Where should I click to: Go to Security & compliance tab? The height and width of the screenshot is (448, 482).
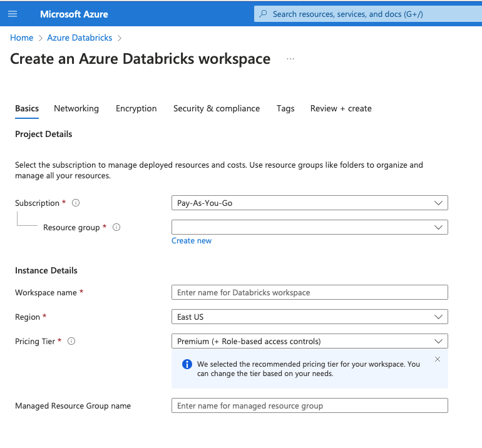point(217,108)
